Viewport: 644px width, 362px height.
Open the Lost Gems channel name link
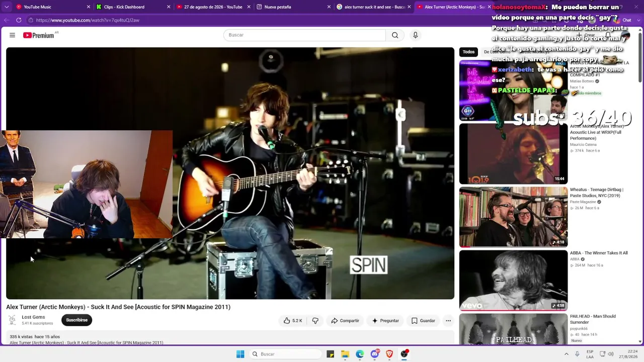click(33, 317)
